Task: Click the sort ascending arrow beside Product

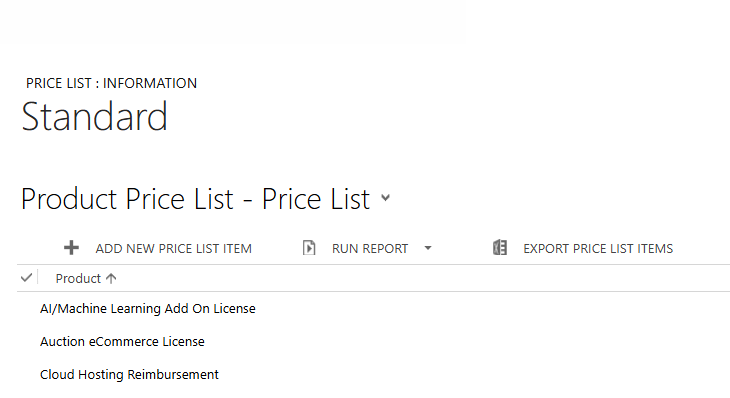Action: (x=111, y=278)
